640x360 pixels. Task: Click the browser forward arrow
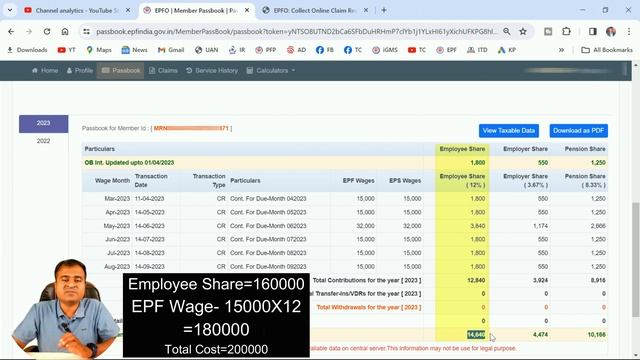pos(29,31)
